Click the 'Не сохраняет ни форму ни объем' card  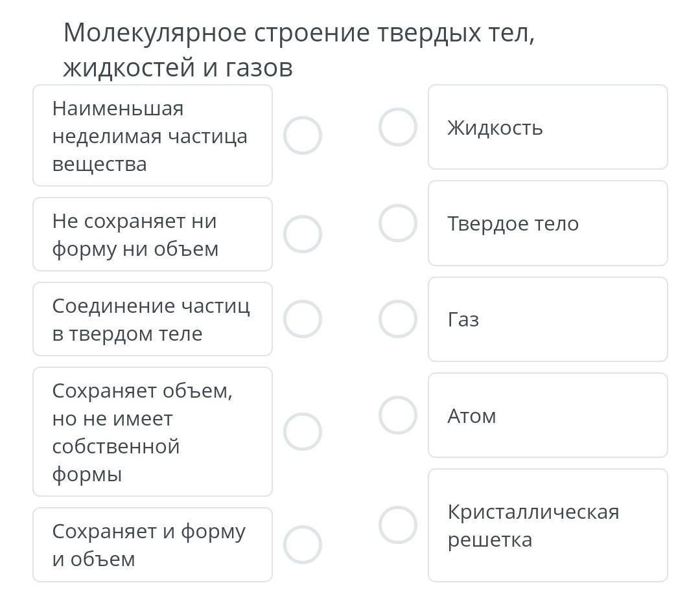coord(152,234)
